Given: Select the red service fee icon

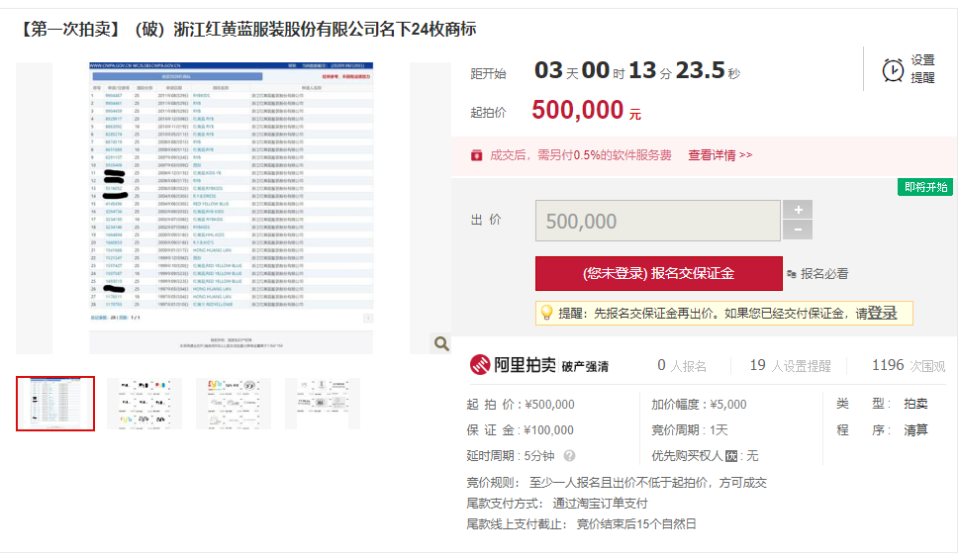Looking at the screenshot, I should (x=477, y=155).
